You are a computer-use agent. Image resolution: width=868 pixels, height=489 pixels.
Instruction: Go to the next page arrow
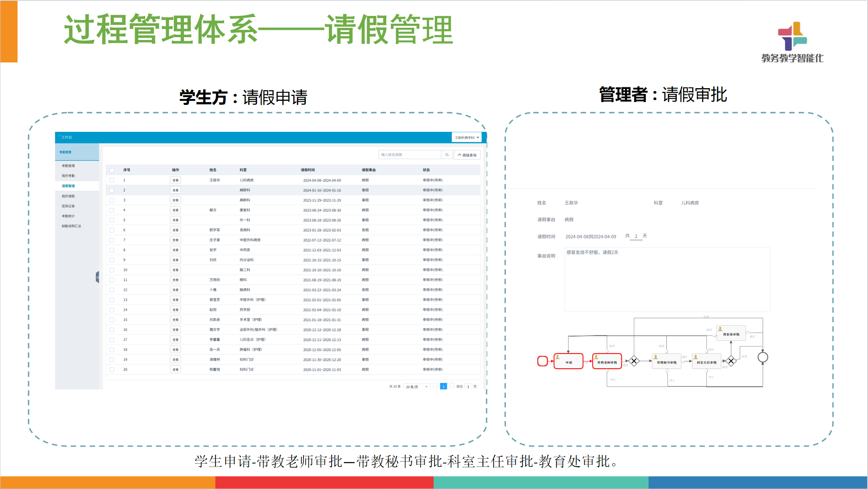click(450, 387)
